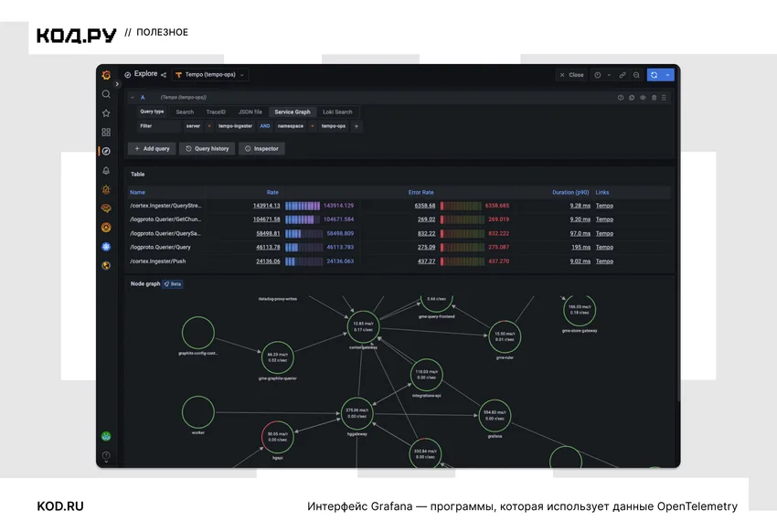
Task: Open Alerting bell icon in sidebar
Action: [106, 170]
